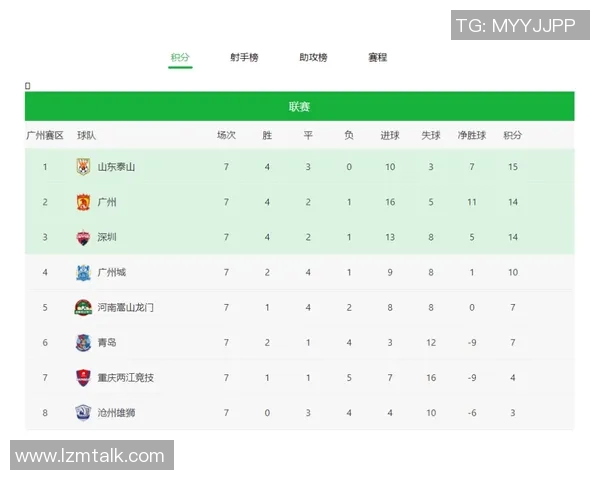Click the 重庆两江竞技 team name
Image resolution: width=600 pixels, height=480 pixels.
pyautogui.click(x=125, y=377)
